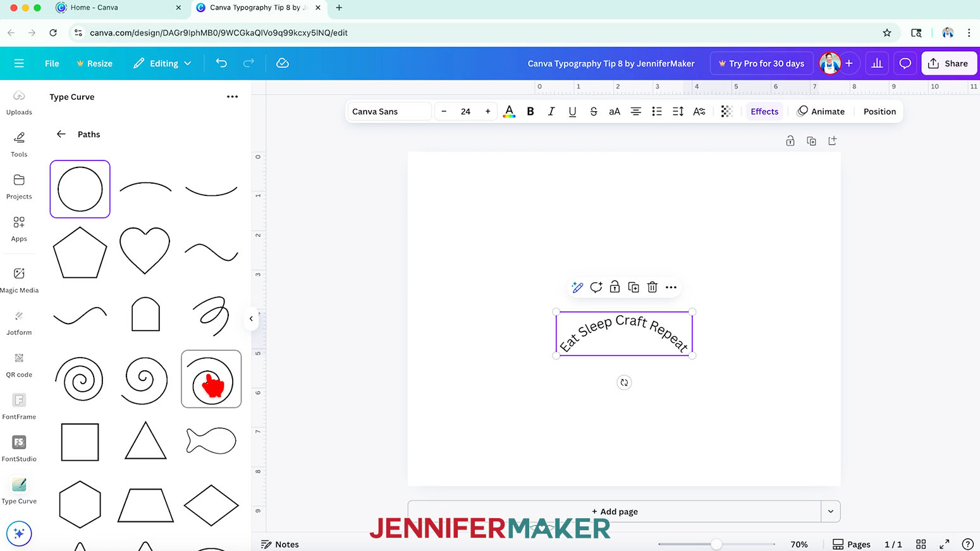This screenshot has width=980, height=551.
Task: Open advanced text settings icon
Action: 699,111
